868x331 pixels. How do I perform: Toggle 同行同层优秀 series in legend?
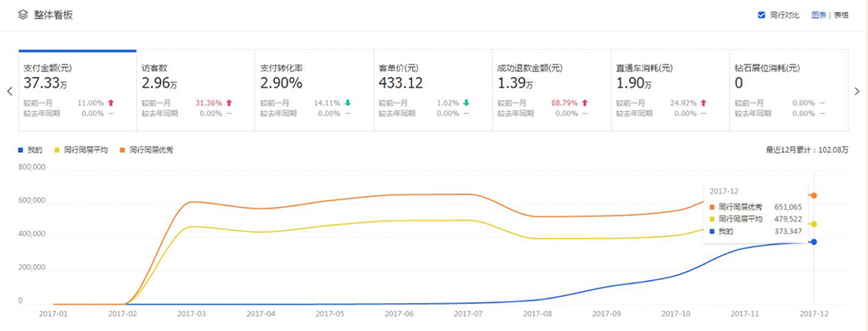147,149
